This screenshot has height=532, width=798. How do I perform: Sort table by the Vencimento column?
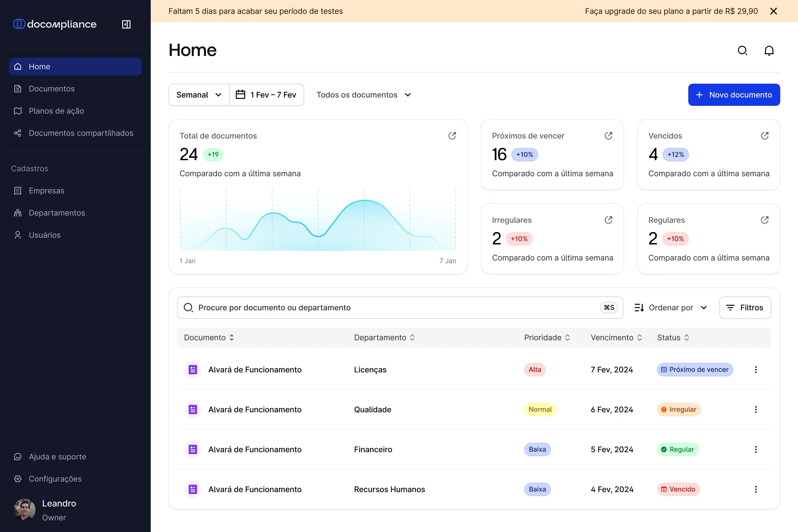click(x=616, y=337)
